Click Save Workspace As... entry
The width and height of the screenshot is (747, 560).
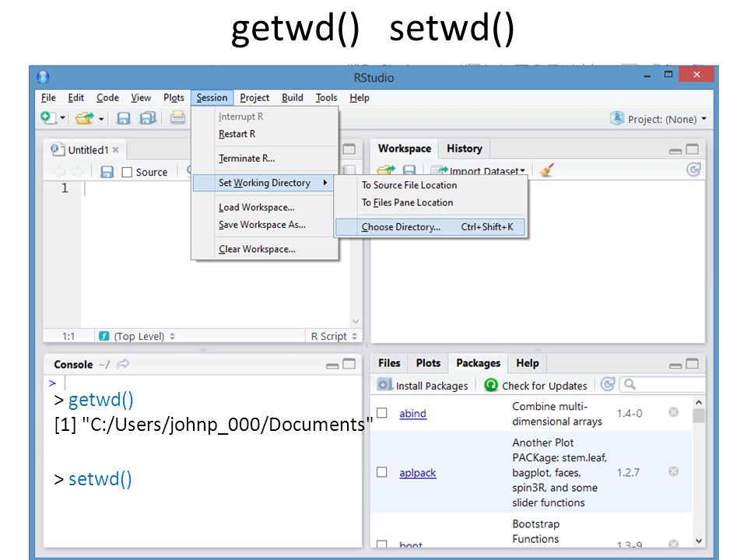[265, 224]
